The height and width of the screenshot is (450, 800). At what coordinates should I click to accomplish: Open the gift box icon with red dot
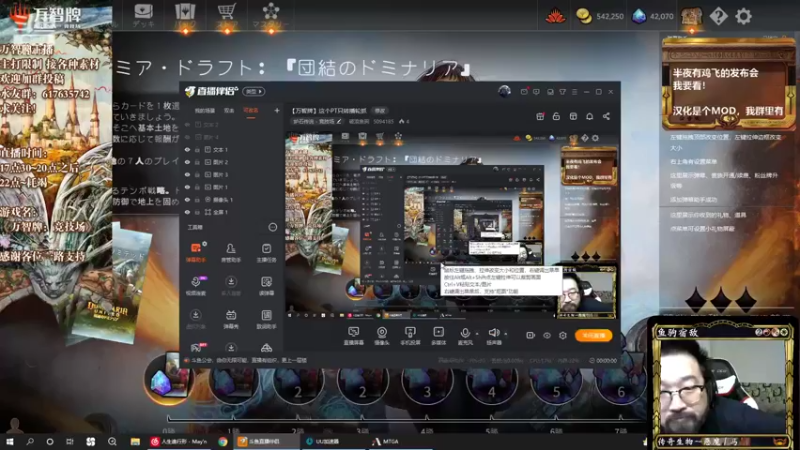click(x=540, y=116)
